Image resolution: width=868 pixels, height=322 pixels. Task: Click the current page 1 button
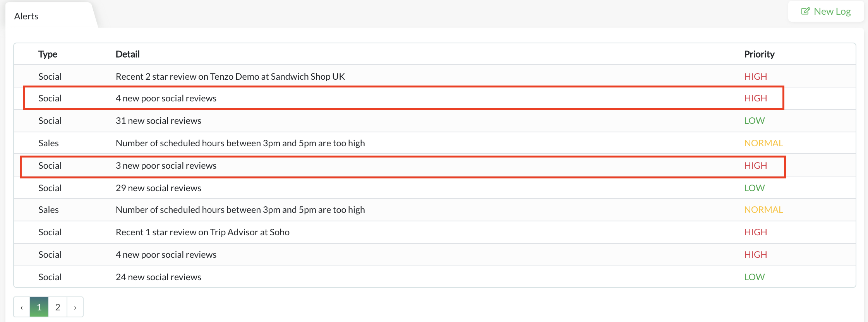click(x=39, y=307)
